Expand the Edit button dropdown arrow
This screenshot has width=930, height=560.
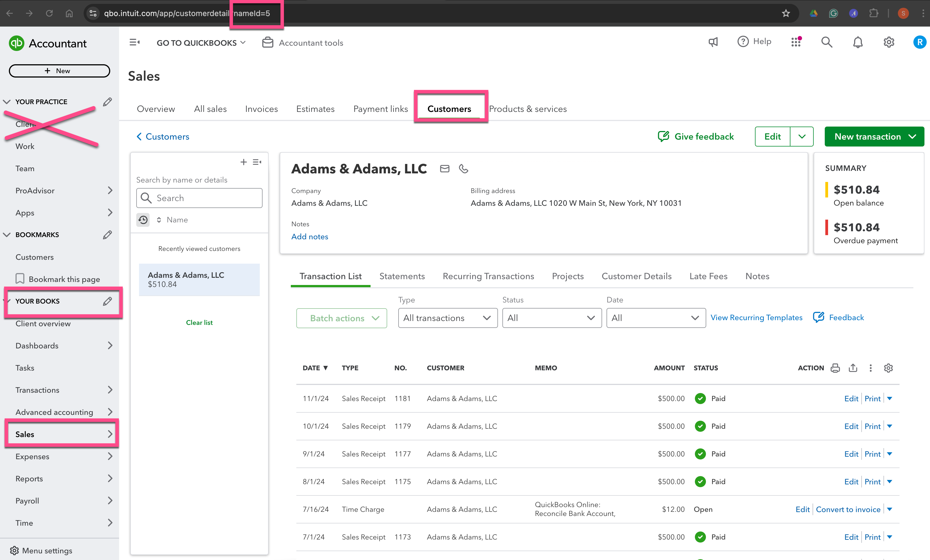pyautogui.click(x=802, y=137)
